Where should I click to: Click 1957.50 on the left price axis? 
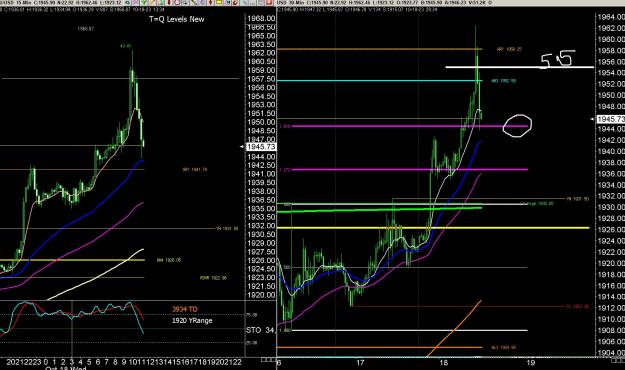[x=261, y=79]
